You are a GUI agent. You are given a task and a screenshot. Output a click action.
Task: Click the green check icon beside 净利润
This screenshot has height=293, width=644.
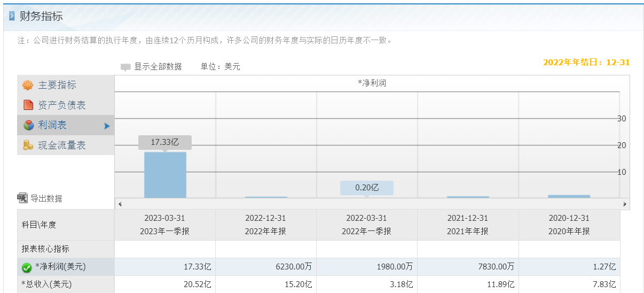coord(27,267)
